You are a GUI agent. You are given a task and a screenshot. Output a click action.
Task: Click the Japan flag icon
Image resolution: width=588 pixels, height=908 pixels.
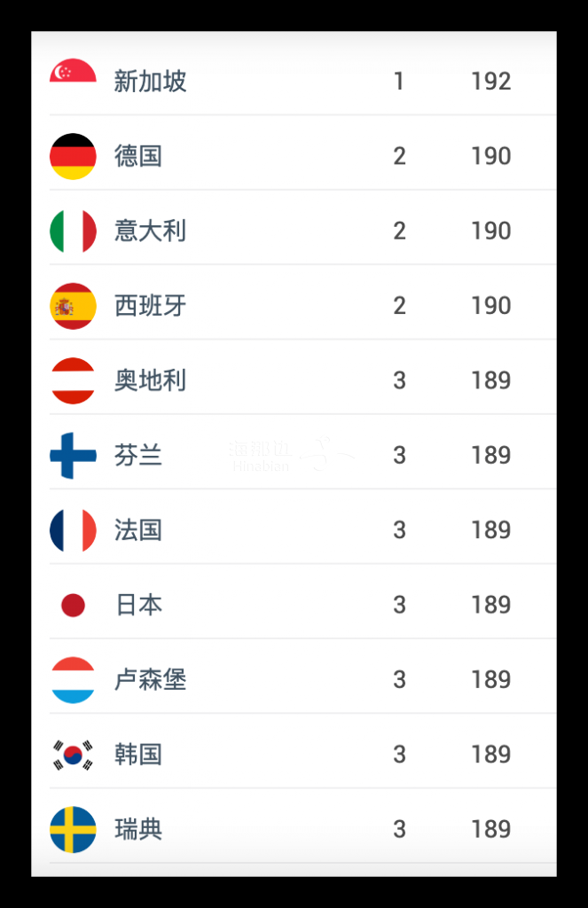[x=73, y=605]
